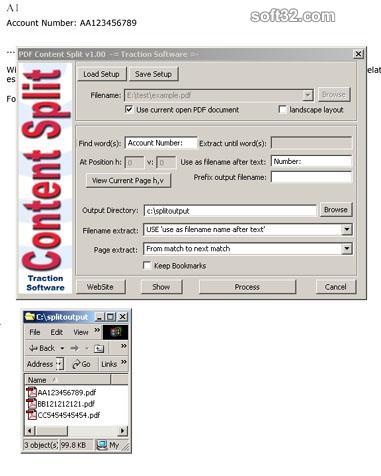Click the Windows logo throbber icon
Screen dimensions: 381x476
115,332
